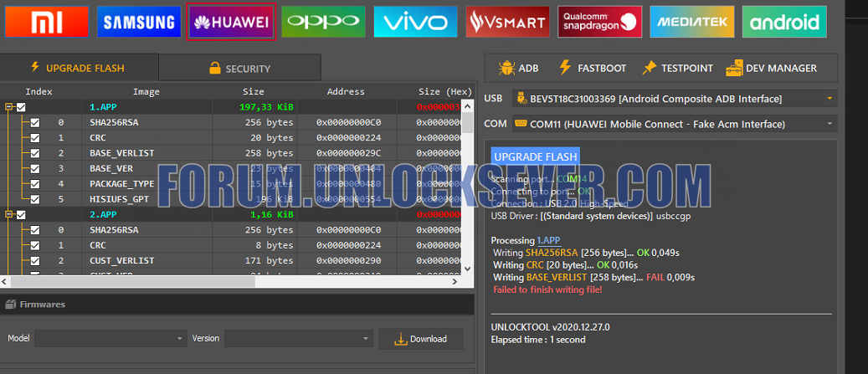Select the Vivo brand tile
Viewport: 868px width, 374px height.
(415, 22)
